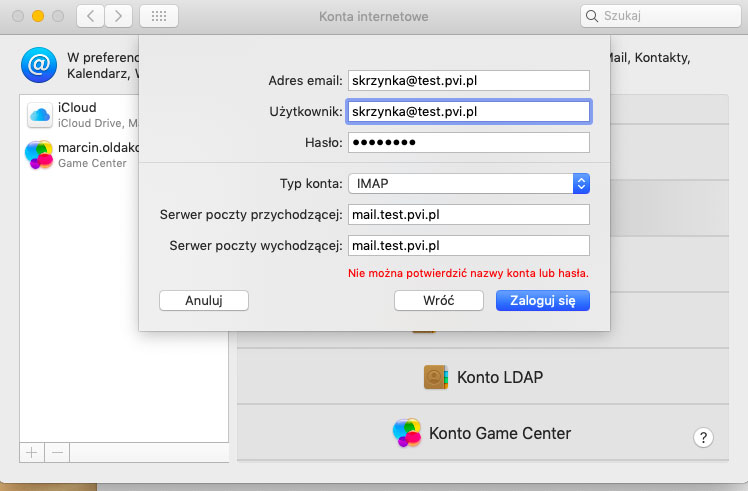The width and height of the screenshot is (748, 491).
Task: Click the Zaloguj się button
Action: click(x=543, y=301)
